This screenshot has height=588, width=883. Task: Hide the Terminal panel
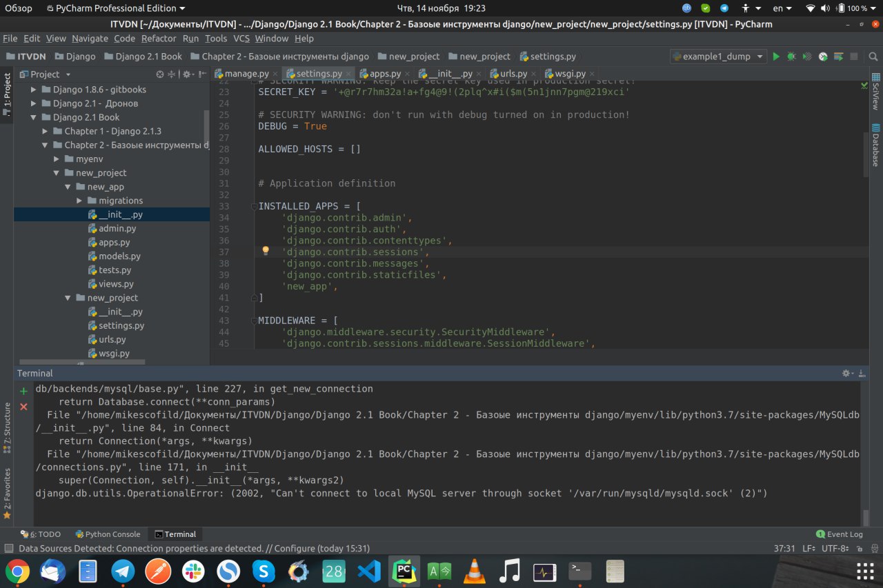coord(862,373)
